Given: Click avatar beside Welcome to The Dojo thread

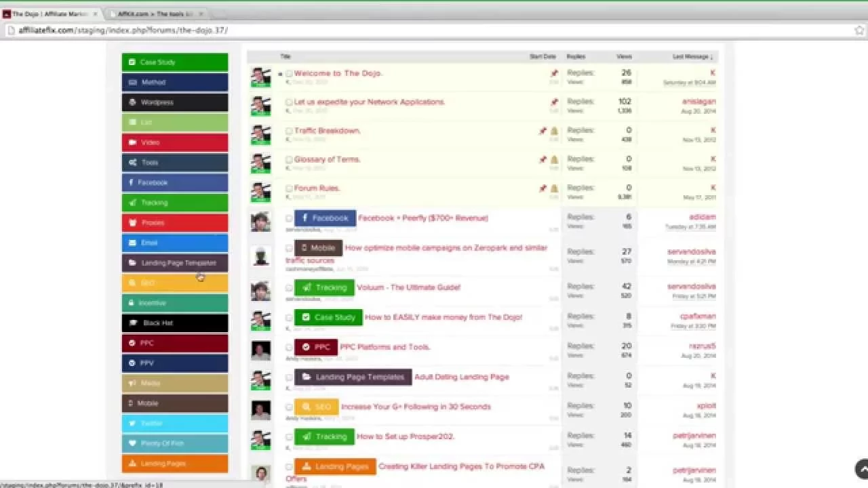Looking at the screenshot, I should (261, 77).
